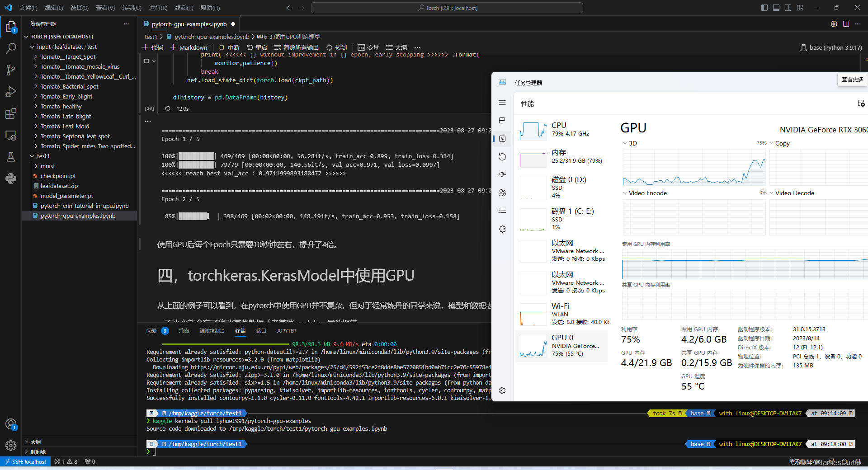Collapse the test1 folder
The image size is (868, 470).
click(x=80, y=156)
